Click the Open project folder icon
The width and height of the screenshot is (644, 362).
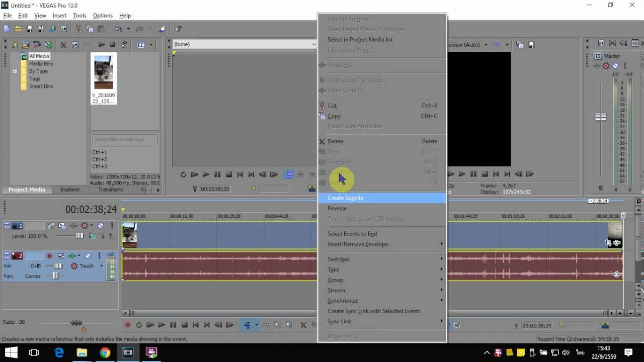[18, 29]
